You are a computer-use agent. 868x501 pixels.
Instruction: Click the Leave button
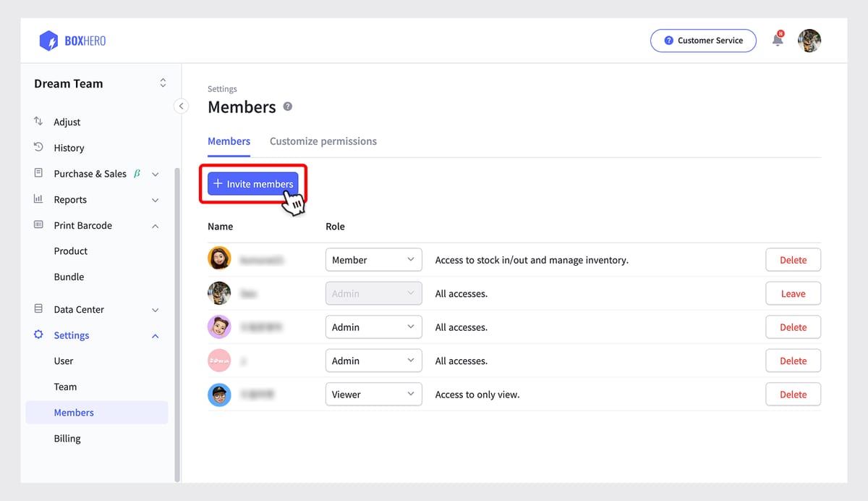[x=793, y=294]
